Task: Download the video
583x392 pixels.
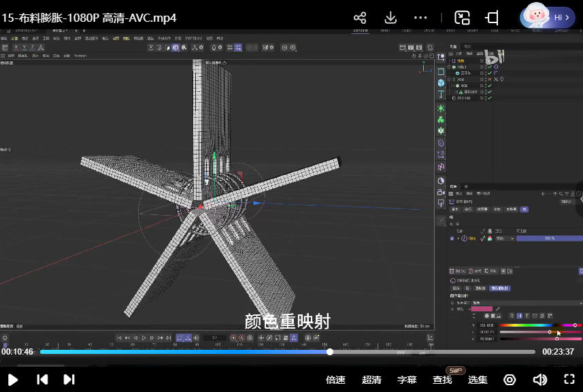Action: click(390, 18)
